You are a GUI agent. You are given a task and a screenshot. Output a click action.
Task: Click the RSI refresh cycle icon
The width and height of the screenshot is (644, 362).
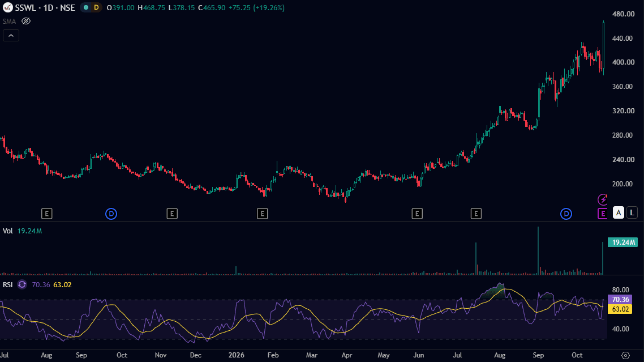point(22,284)
